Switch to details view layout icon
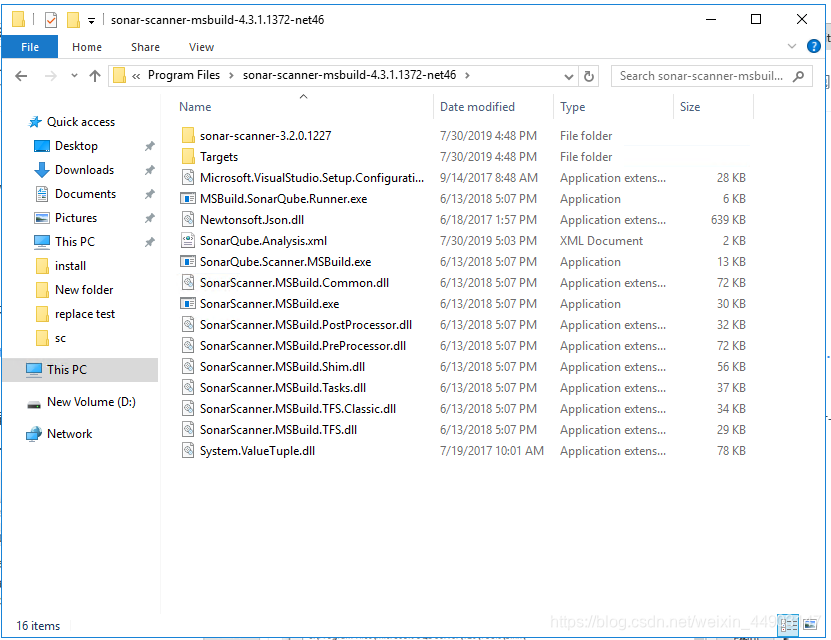831x640 pixels. (x=789, y=625)
